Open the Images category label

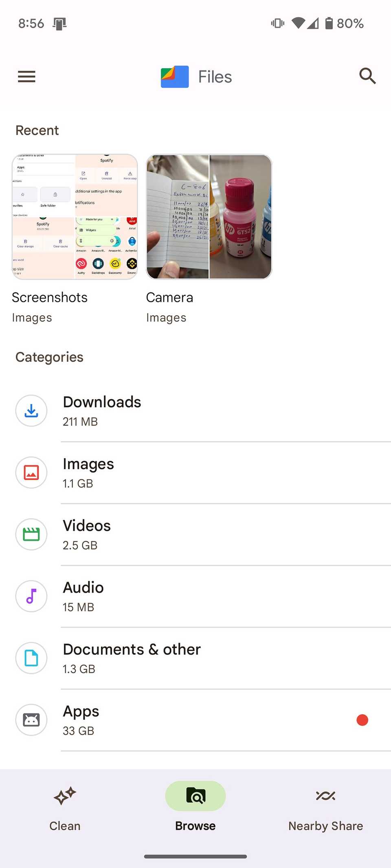[x=88, y=464]
